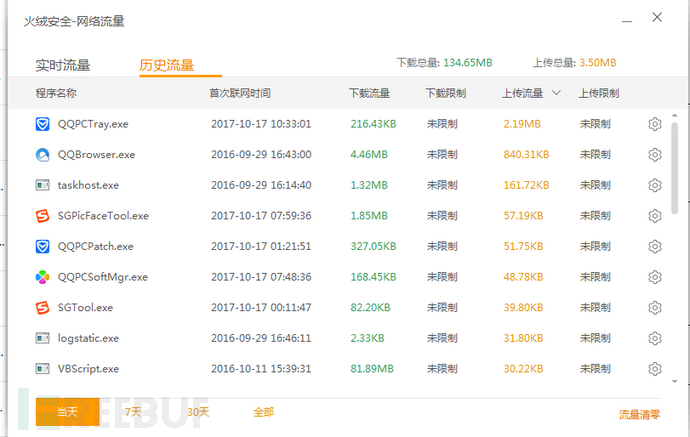Image resolution: width=690 pixels, height=437 pixels.
Task: Click upload limit 未限制 for SGTool.exe
Action: (x=595, y=308)
